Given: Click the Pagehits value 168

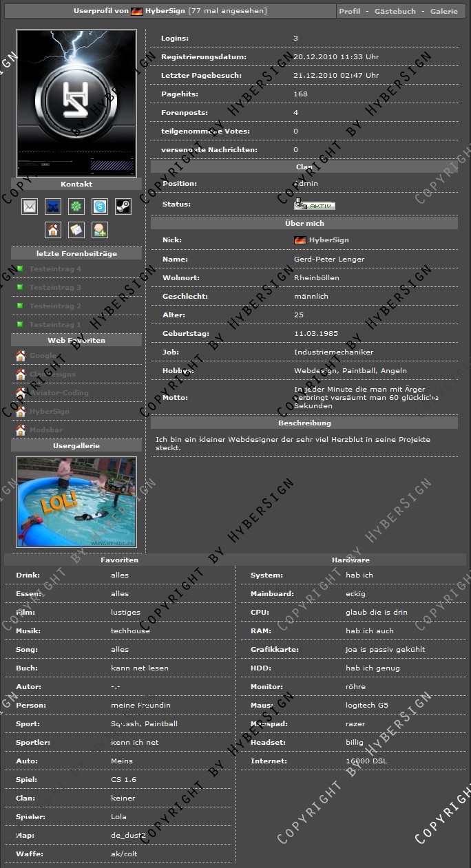Looking at the screenshot, I should pyautogui.click(x=301, y=94).
